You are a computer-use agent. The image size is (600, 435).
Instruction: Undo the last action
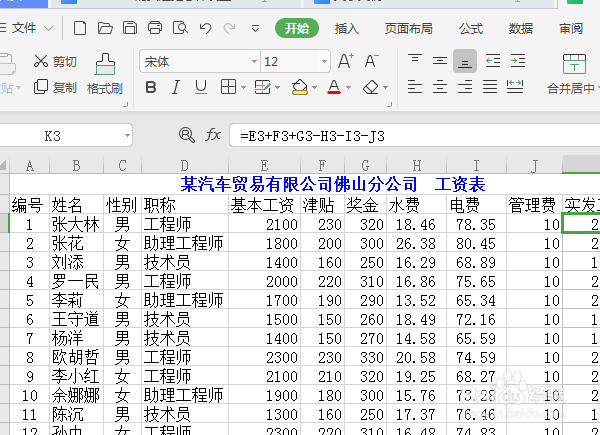(x=205, y=28)
